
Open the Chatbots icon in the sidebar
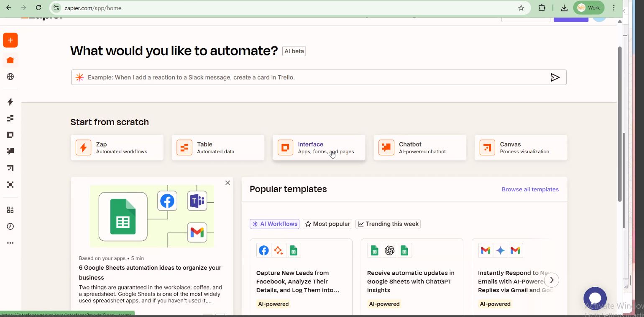pos(10,151)
